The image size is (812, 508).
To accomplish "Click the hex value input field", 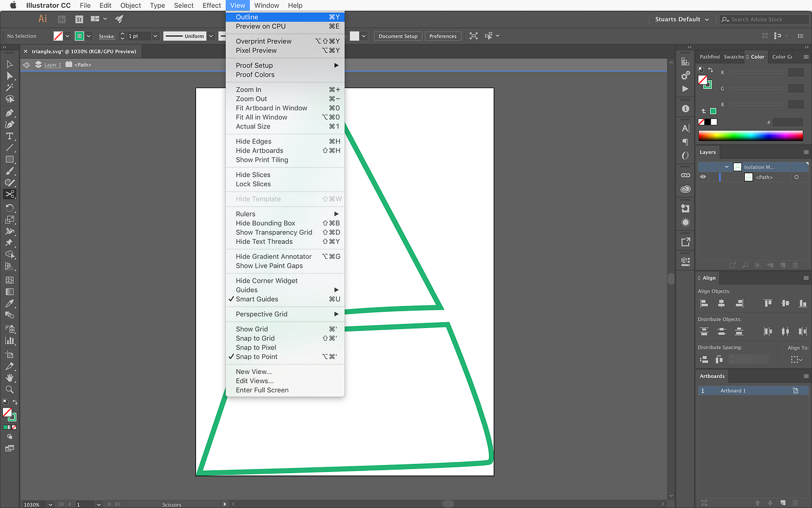I will 787,122.
